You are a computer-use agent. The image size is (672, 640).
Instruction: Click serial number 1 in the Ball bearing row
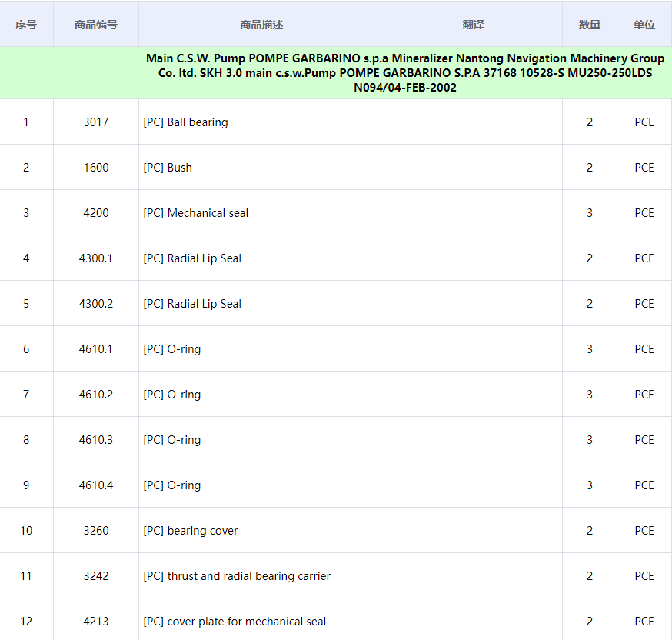pyautogui.click(x=26, y=122)
